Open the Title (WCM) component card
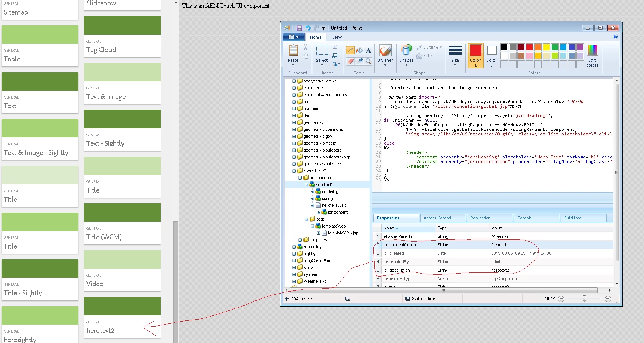The height and width of the screenshot is (343, 644). (x=122, y=224)
